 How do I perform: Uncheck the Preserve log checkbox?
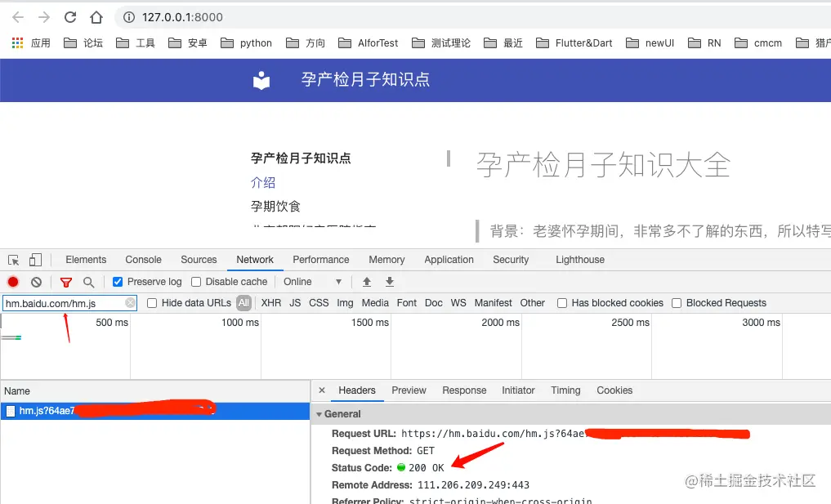click(118, 282)
